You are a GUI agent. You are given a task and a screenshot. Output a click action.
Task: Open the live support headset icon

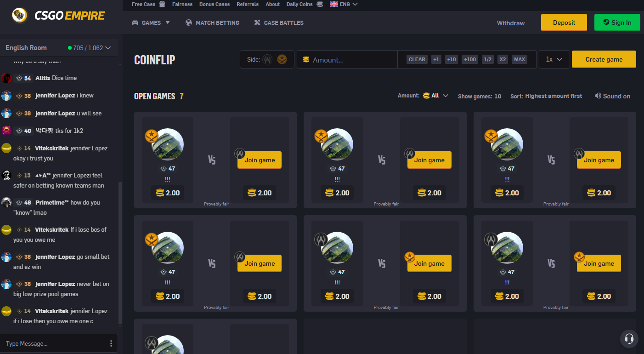coord(629,339)
